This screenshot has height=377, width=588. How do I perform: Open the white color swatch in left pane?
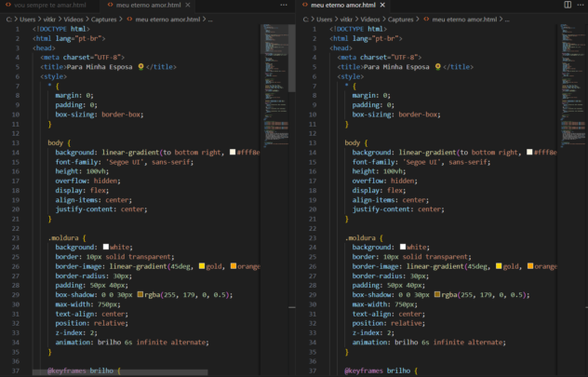(x=106, y=247)
